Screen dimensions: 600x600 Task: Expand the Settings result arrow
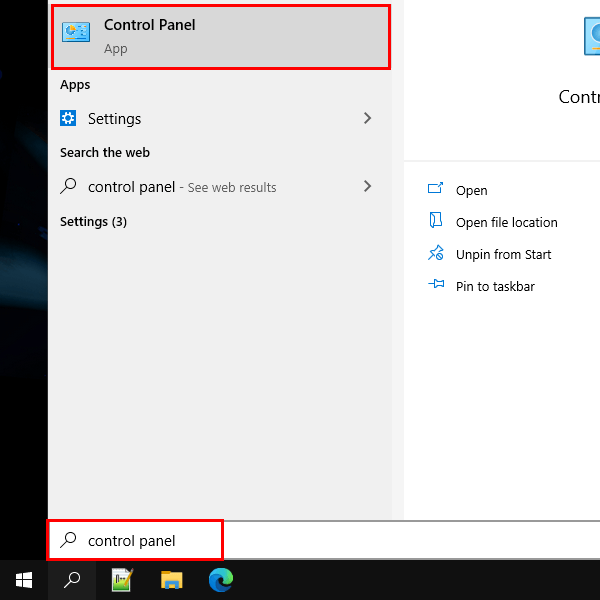coord(367,118)
